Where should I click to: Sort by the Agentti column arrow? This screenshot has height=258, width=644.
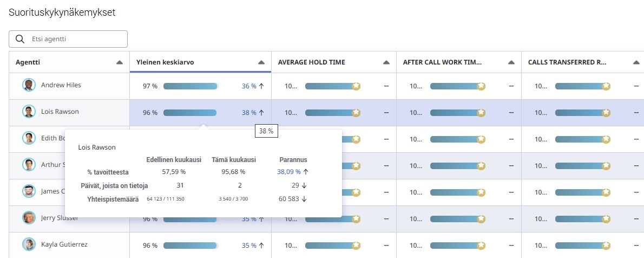coord(119,62)
